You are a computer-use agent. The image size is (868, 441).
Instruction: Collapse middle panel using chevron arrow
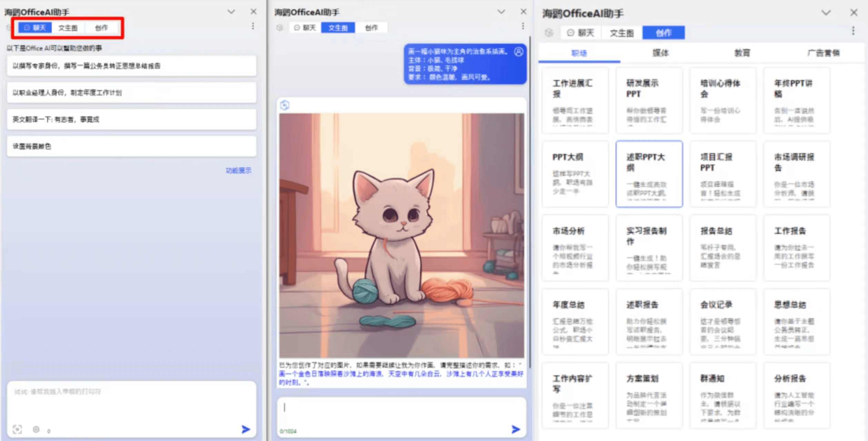(x=501, y=11)
